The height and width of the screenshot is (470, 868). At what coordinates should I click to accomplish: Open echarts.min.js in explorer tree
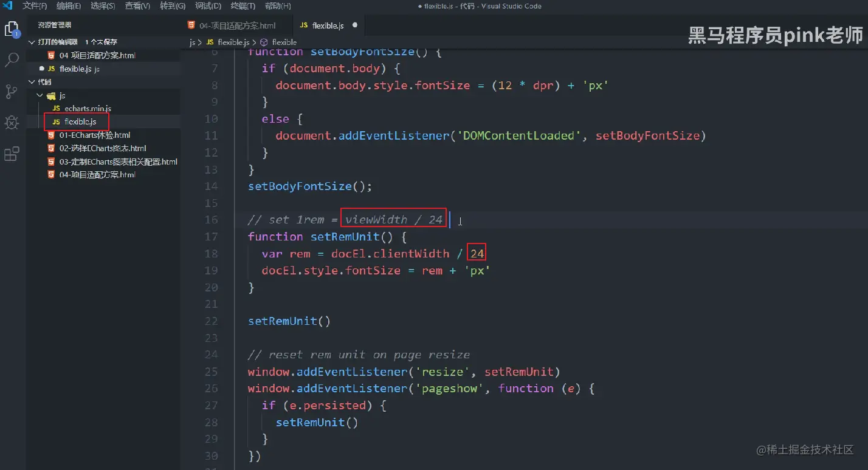tap(88, 108)
